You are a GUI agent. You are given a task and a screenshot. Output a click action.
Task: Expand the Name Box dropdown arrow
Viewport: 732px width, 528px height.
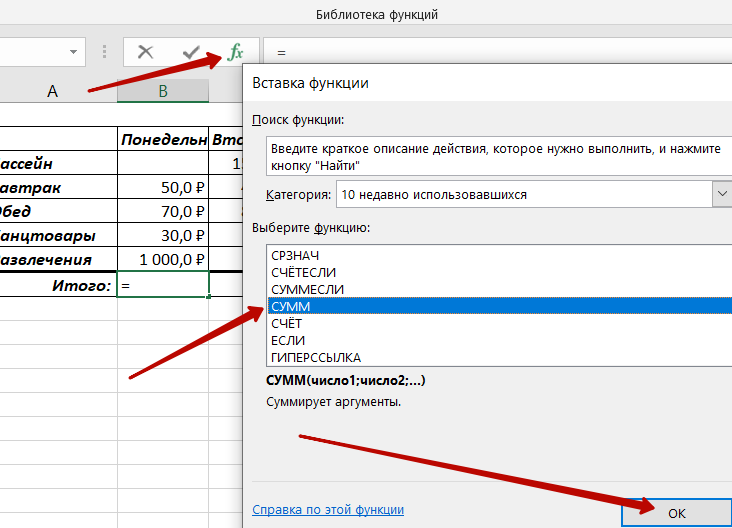[x=73, y=52]
